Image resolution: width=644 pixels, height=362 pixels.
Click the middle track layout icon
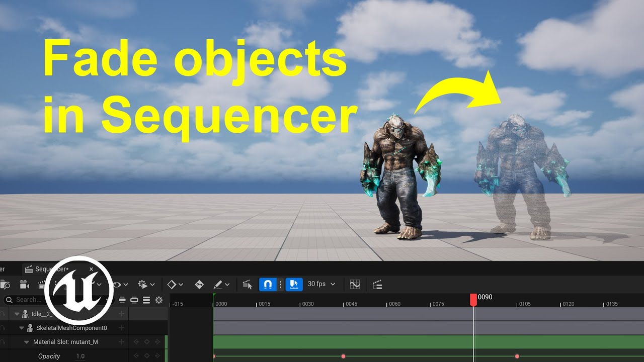point(134,300)
